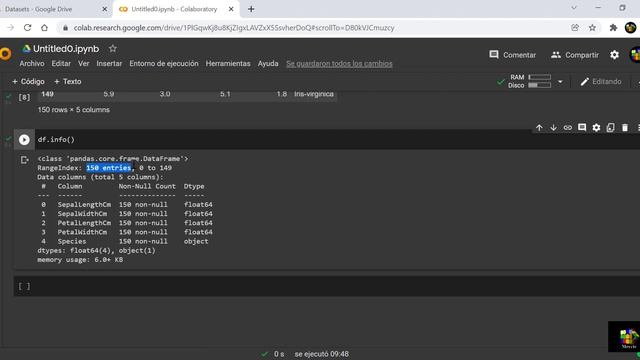
Task: Click the Disco usage bar
Action: point(540,85)
